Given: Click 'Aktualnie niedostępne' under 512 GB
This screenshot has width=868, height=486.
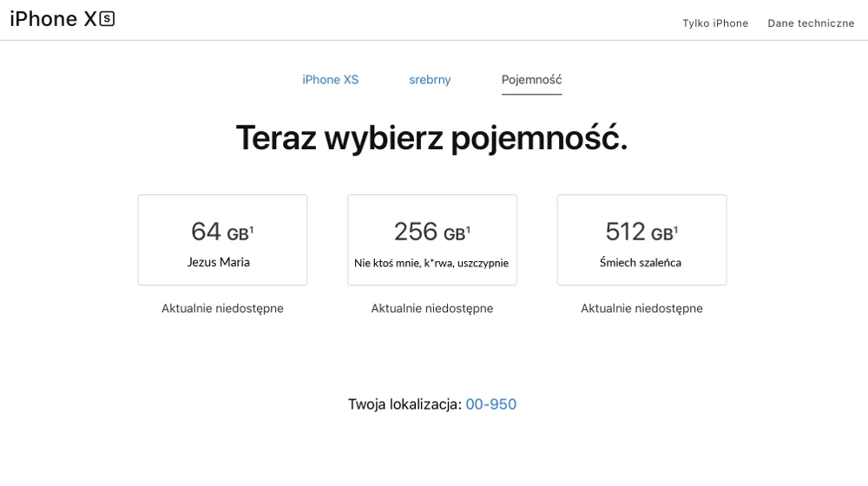Looking at the screenshot, I should (641, 308).
